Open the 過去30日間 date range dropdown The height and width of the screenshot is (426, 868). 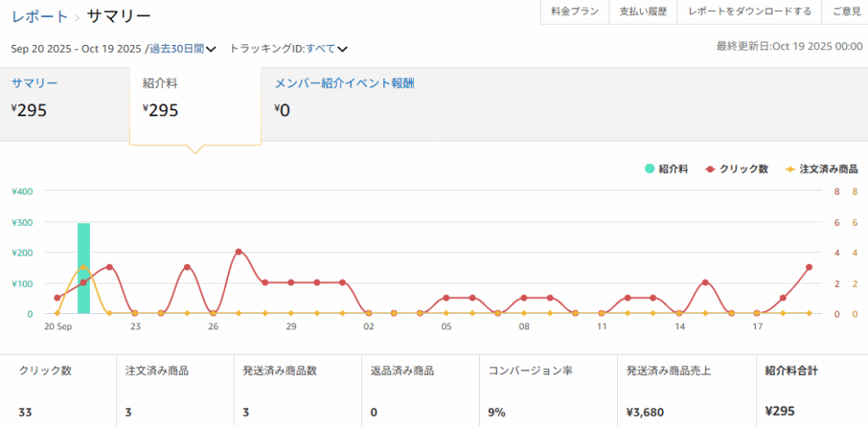click(x=181, y=49)
